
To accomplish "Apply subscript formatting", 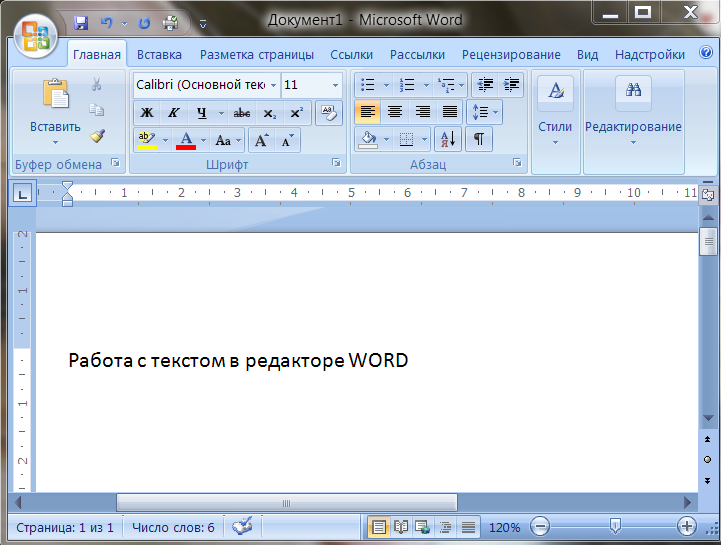I will click(x=269, y=113).
